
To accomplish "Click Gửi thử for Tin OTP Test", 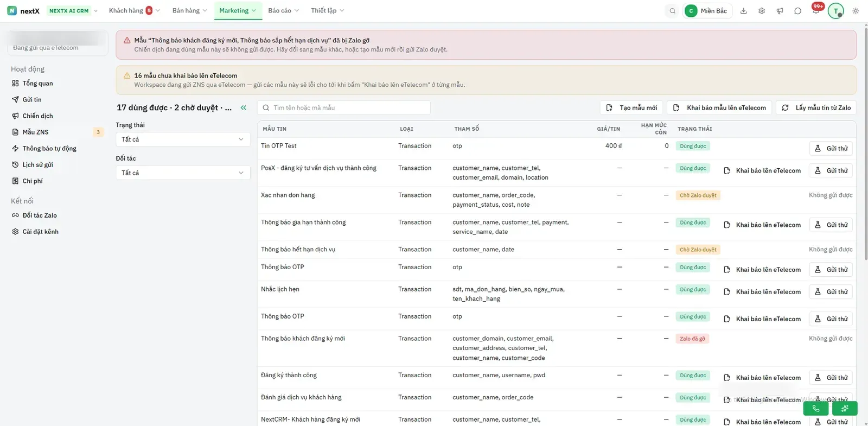I will pyautogui.click(x=831, y=149).
